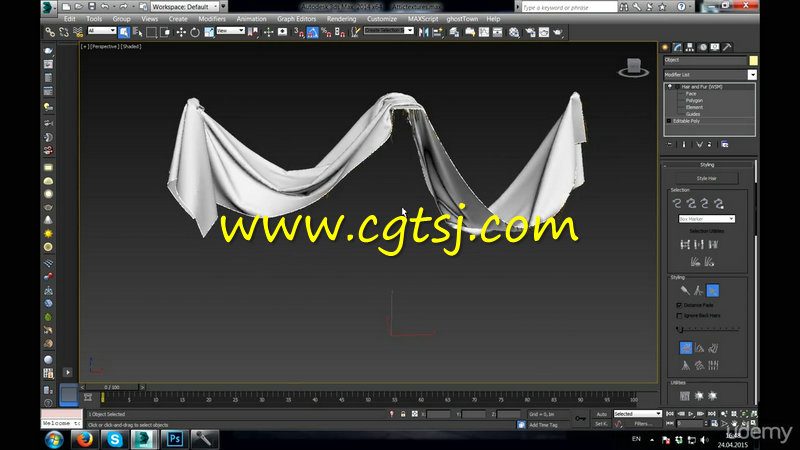Viewport: 800px width, 450px height.
Task: Open Select by Name dialog
Action: pyautogui.click(x=138, y=32)
